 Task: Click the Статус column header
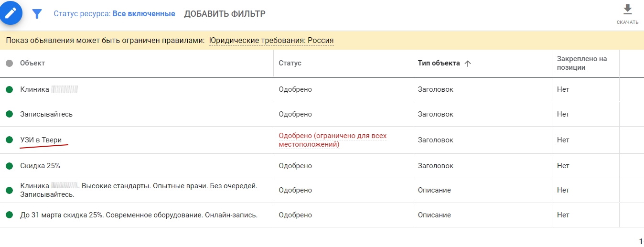(x=290, y=64)
